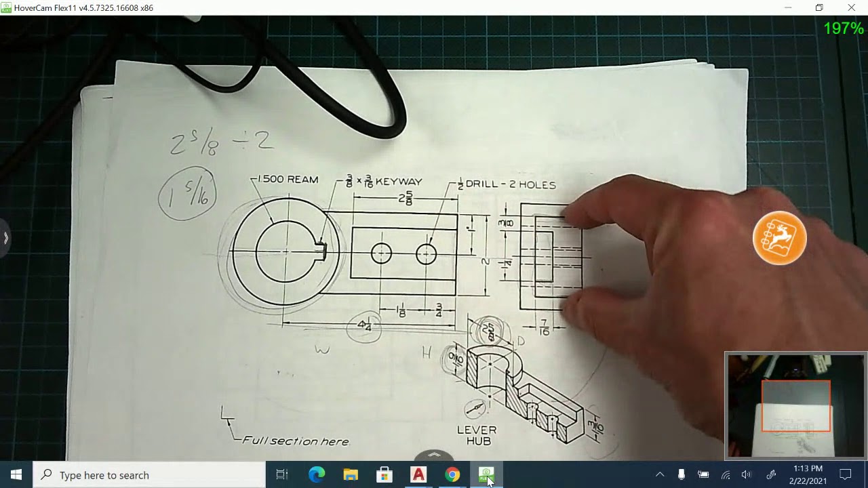Open the AutoCAD taskbar icon

418,475
